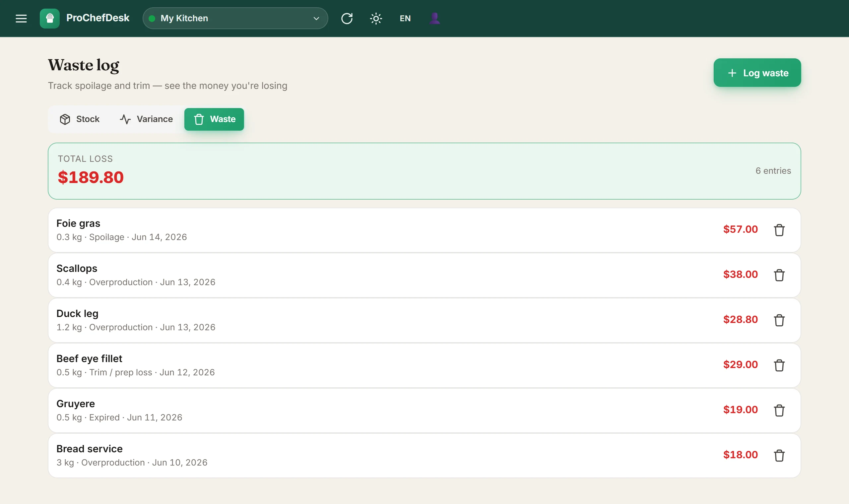Screen dimensions: 849x504
Task: Click the $189.80 total loss amount
Action: [91, 177]
